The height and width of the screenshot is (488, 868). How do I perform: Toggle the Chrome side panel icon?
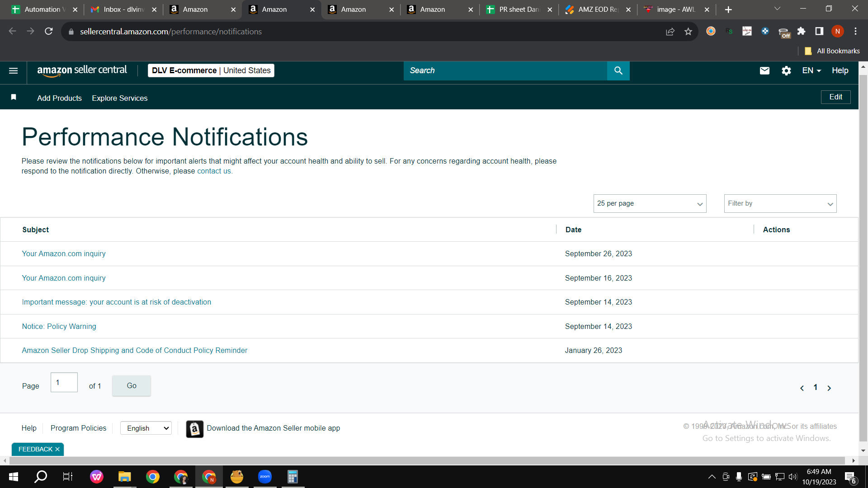[819, 31]
